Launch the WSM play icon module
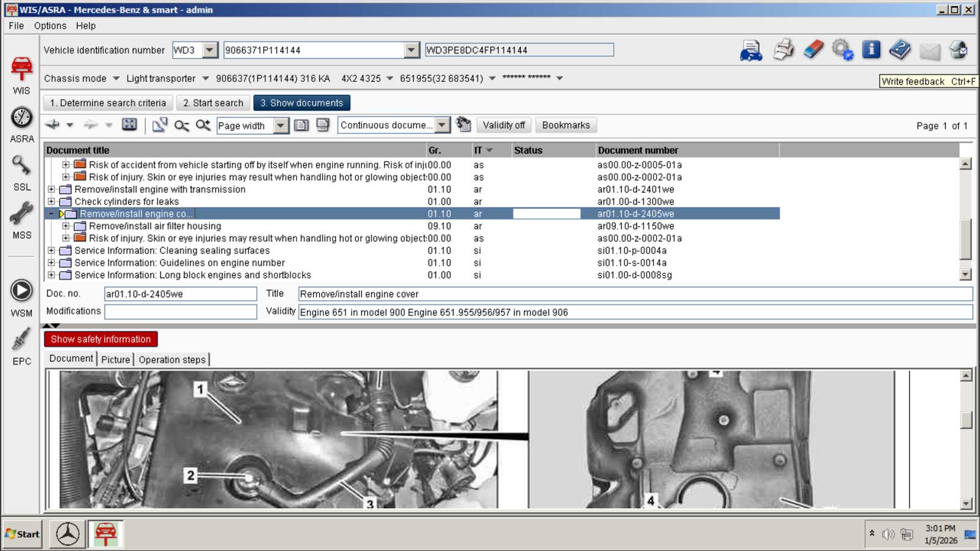This screenshot has height=551, width=980. tap(21, 290)
